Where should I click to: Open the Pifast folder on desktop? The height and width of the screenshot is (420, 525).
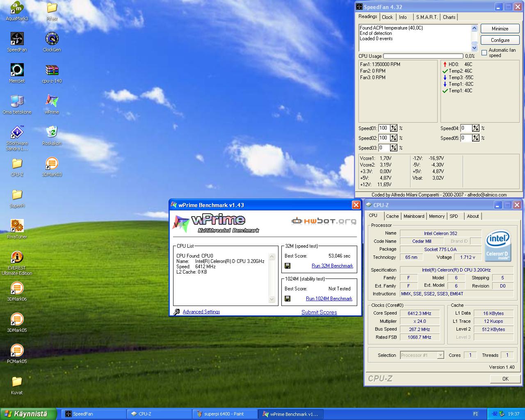click(x=52, y=11)
